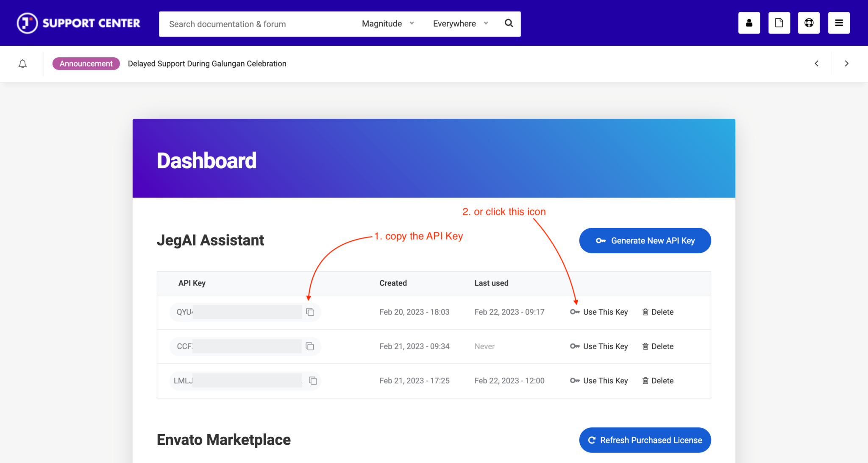Copy the QYU API key using its copy icon
This screenshot has height=463, width=868.
tap(310, 312)
